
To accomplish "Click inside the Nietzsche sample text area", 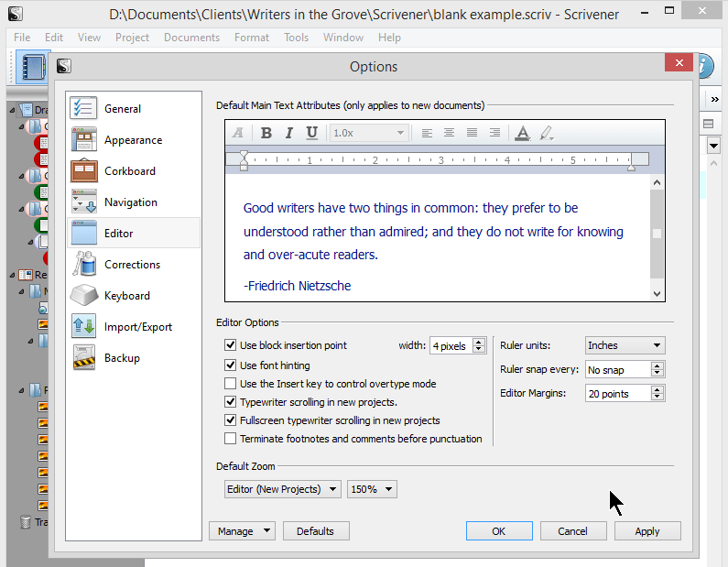I will 438,239.
